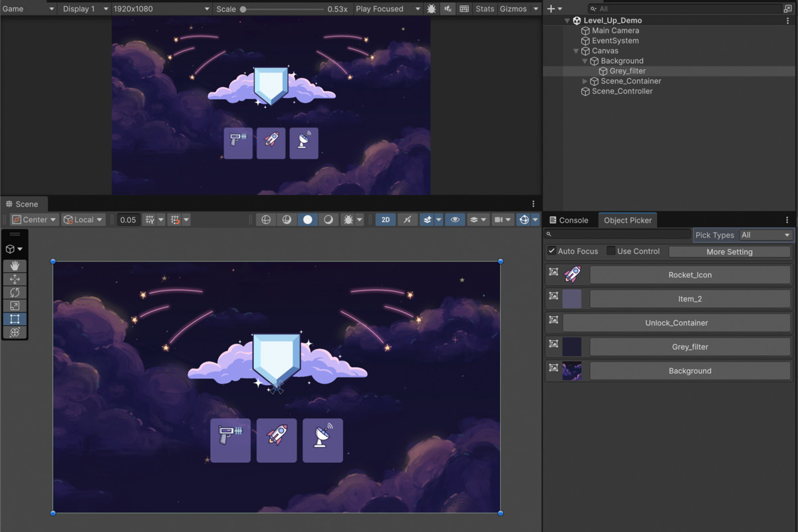Click the Rocket_Icon button in Object Picker
The image size is (798, 532).
click(690, 275)
